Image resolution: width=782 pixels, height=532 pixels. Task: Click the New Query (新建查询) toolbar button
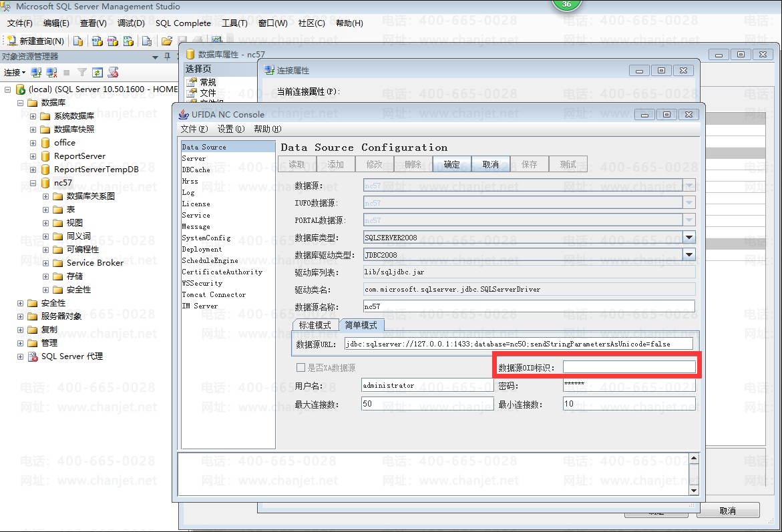click(35, 41)
